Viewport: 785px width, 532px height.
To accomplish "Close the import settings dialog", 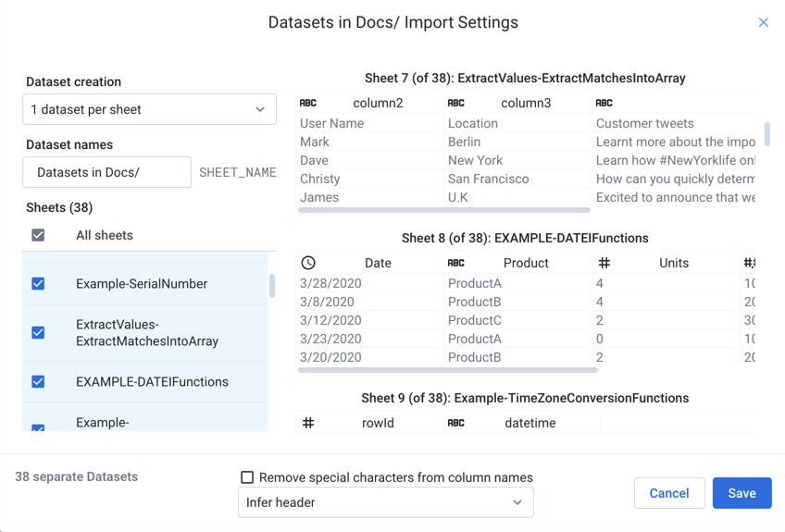I will pyautogui.click(x=763, y=22).
